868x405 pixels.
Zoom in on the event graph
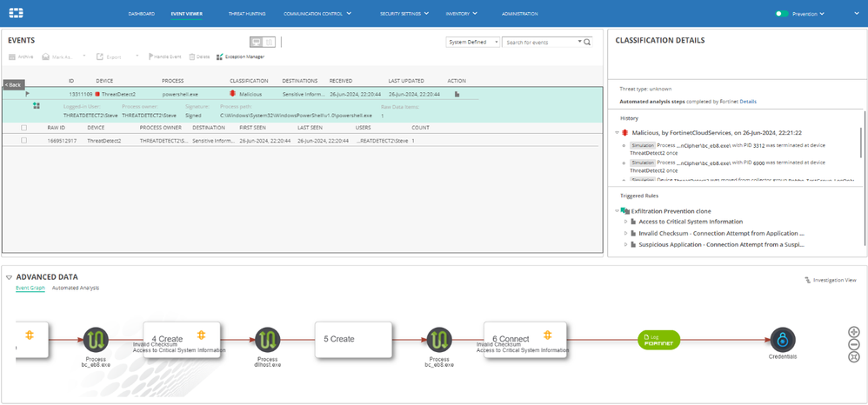[853, 332]
